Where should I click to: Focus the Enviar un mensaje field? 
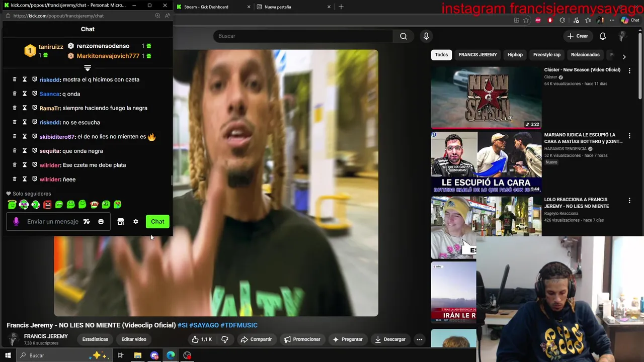click(53, 222)
